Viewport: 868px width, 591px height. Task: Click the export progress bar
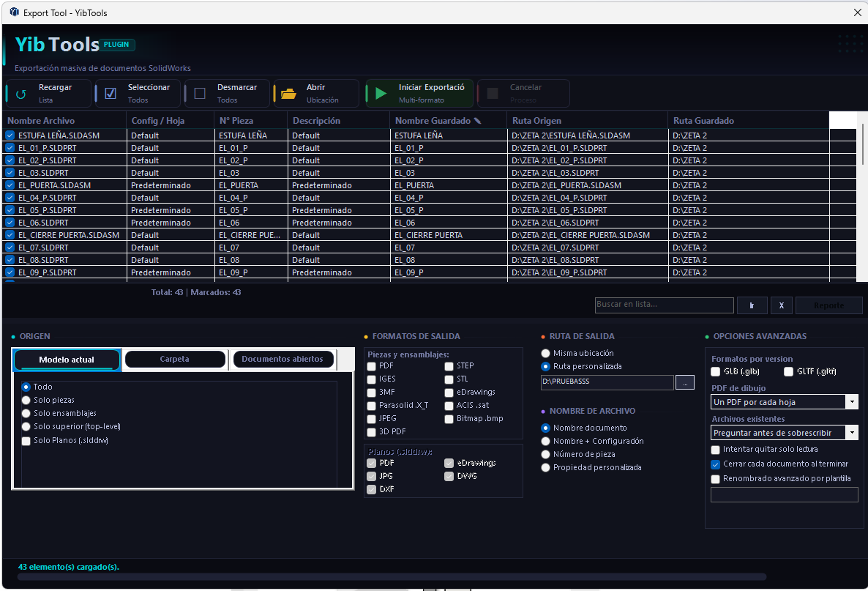(392, 576)
